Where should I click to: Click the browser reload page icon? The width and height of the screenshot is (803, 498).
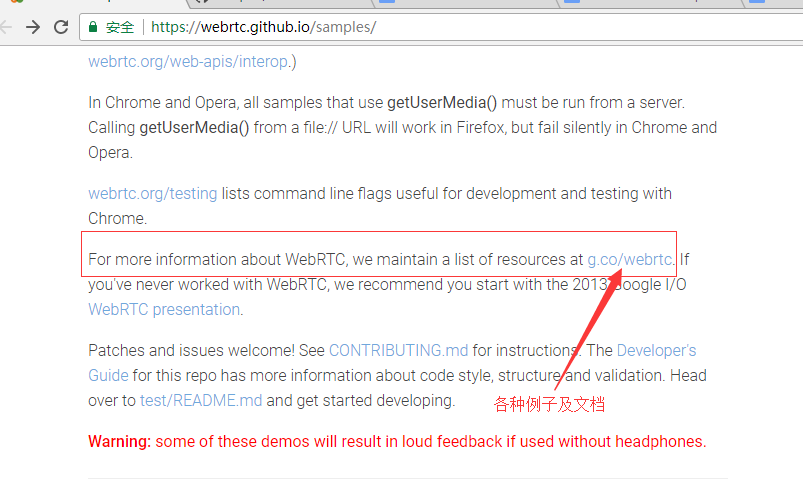click(x=61, y=27)
